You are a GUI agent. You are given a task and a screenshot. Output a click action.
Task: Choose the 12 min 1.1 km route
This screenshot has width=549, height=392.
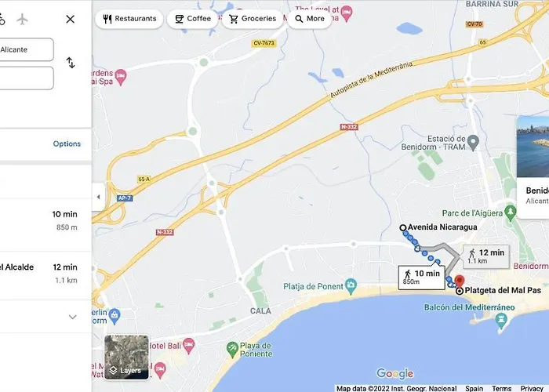[x=45, y=274]
